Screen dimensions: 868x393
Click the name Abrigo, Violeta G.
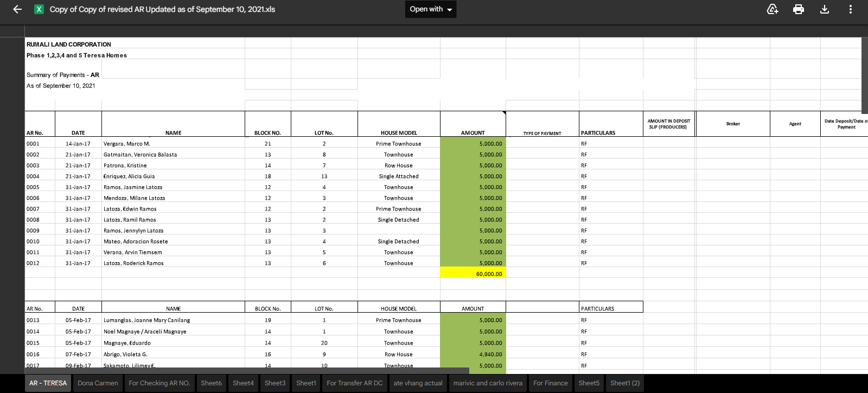tap(125, 354)
